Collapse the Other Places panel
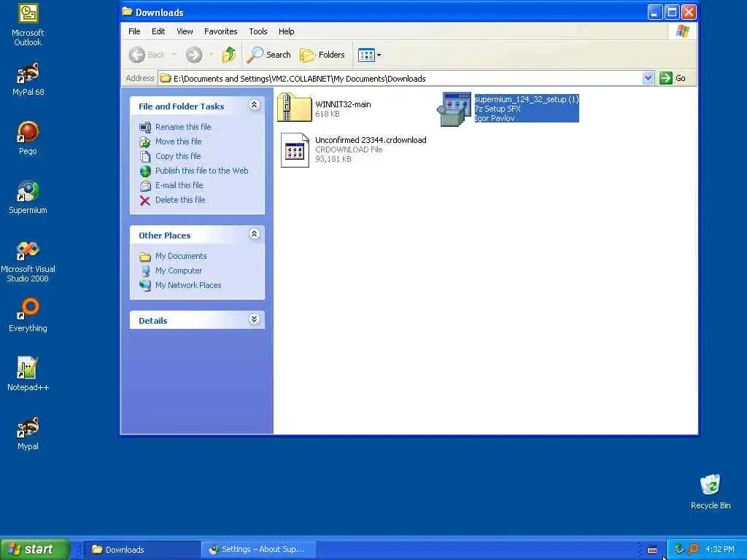This screenshot has height=560, width=747. click(255, 234)
